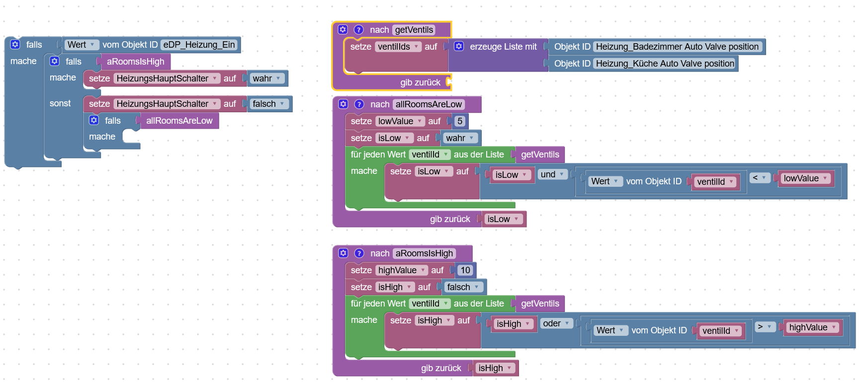Click the getVentils function name field
The height and width of the screenshot is (386, 868).
(x=414, y=30)
